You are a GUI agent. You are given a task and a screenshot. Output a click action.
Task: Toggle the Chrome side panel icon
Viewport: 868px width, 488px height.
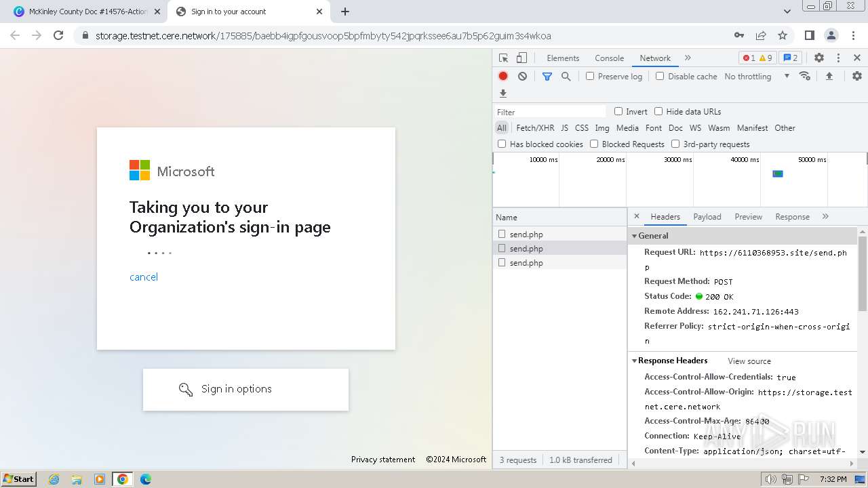coord(809,35)
